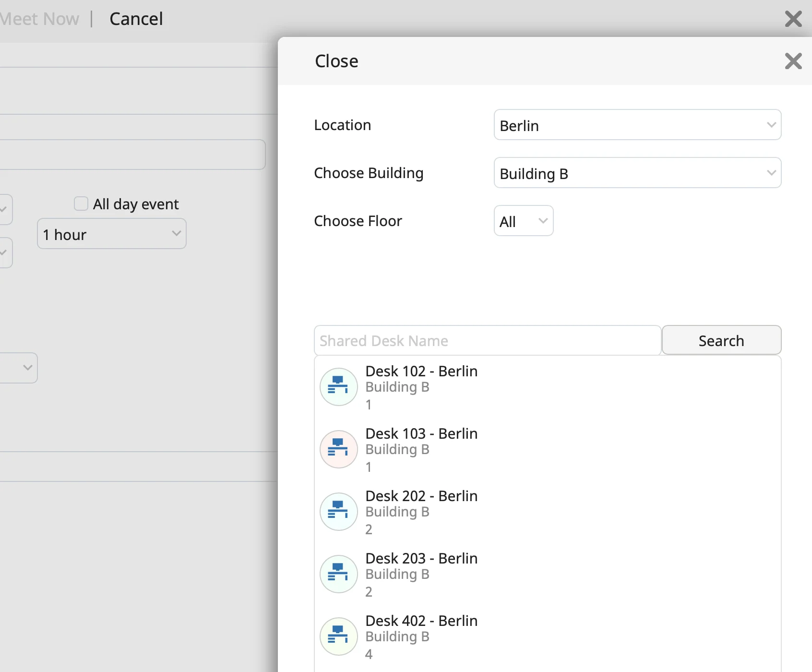The width and height of the screenshot is (812, 672).
Task: Click the Cancel link
Action: pyautogui.click(x=136, y=19)
